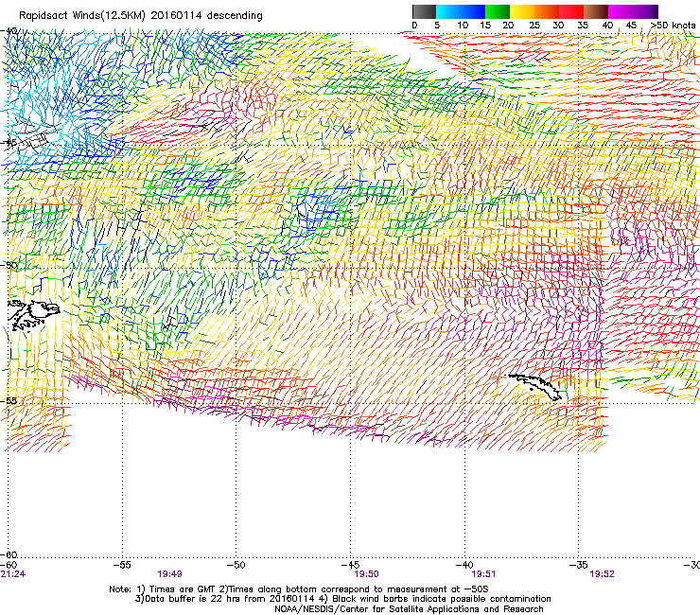
Task: Click the 'Data buffer is 22 hrs' note line
Action: (x=342, y=599)
